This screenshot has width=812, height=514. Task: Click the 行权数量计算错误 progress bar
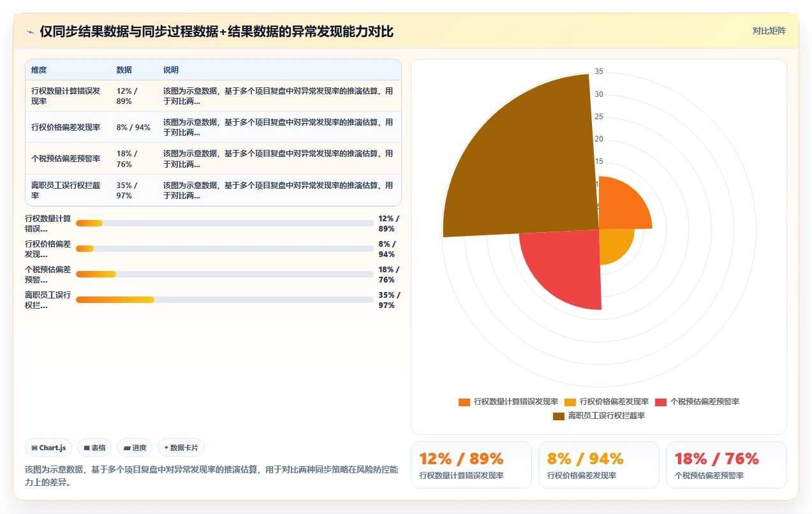pos(225,223)
